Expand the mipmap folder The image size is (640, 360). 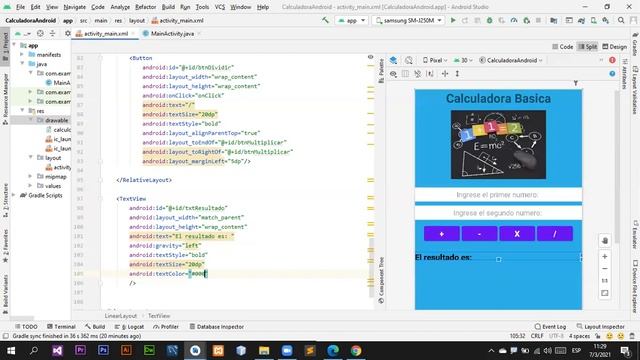coord(30,176)
